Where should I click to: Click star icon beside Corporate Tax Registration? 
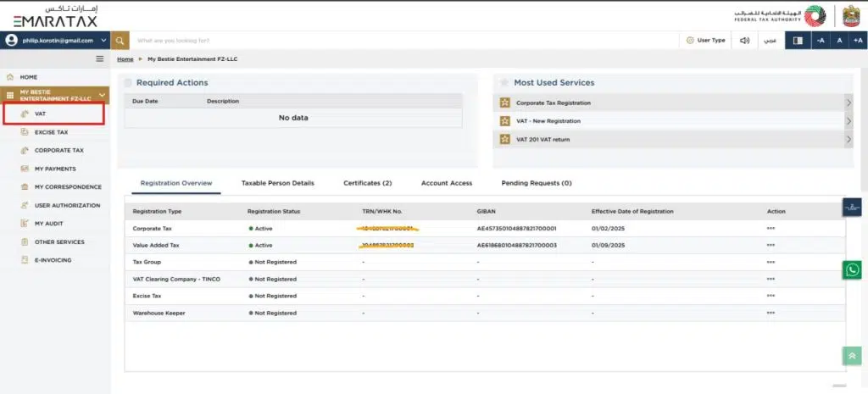coord(504,103)
